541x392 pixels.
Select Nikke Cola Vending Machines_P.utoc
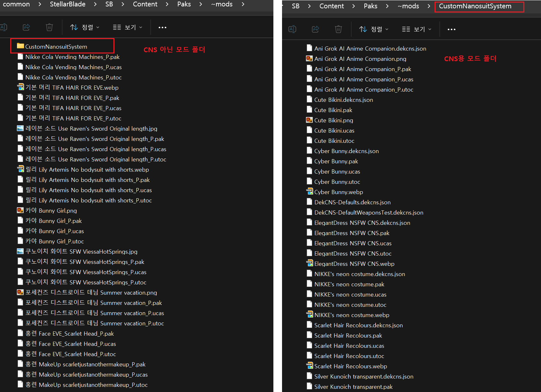point(73,77)
